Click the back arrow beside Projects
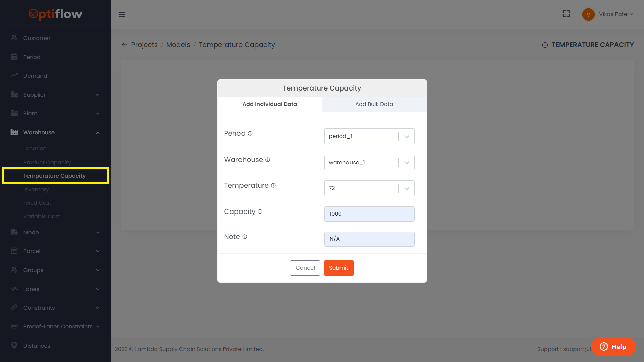 tap(124, 45)
